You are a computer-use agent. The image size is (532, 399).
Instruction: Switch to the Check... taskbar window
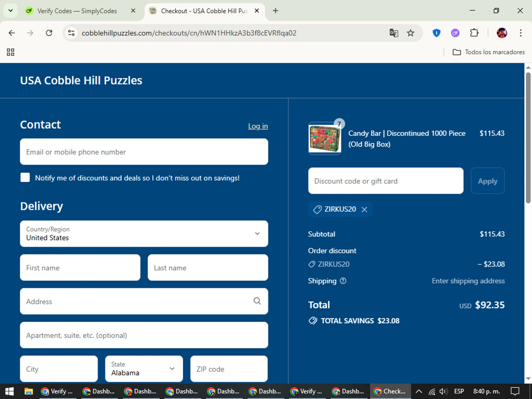pyautogui.click(x=390, y=391)
